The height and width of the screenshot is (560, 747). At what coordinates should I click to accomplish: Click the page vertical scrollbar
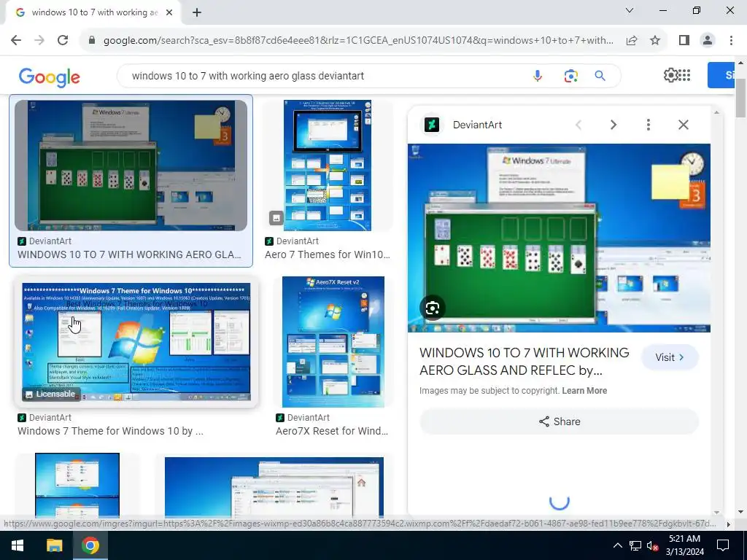(740, 98)
